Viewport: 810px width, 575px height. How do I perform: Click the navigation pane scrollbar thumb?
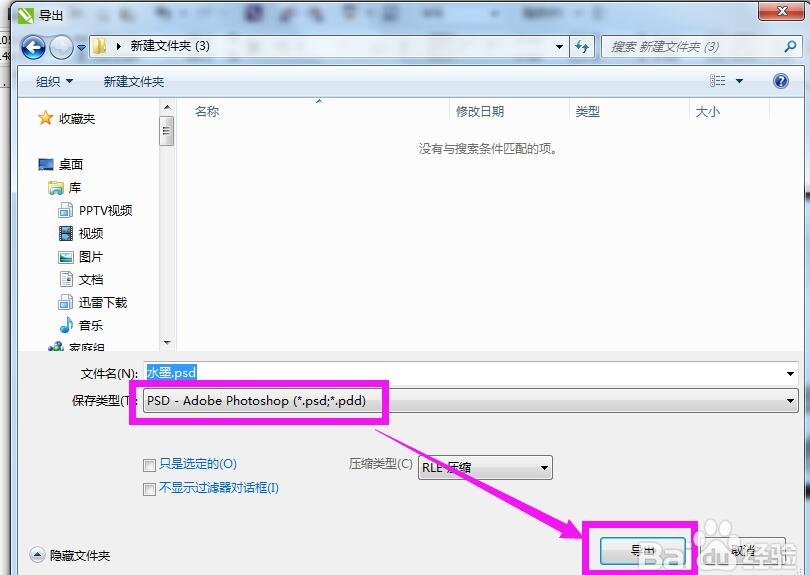tap(166, 131)
